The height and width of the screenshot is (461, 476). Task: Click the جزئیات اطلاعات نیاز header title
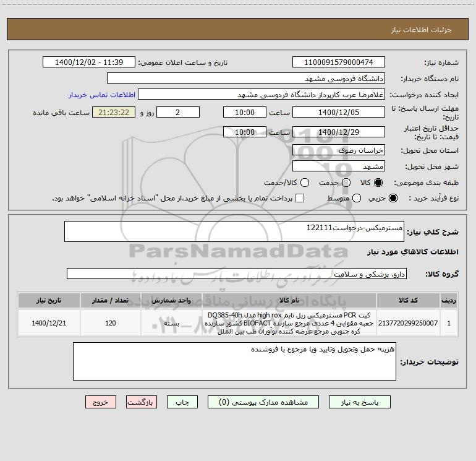[422, 30]
